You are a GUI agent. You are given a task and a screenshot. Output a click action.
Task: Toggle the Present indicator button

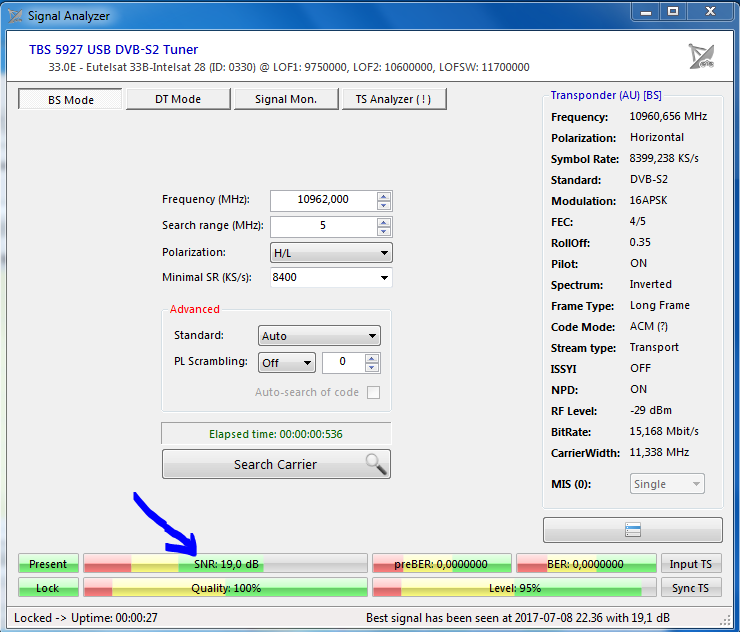pos(48,564)
